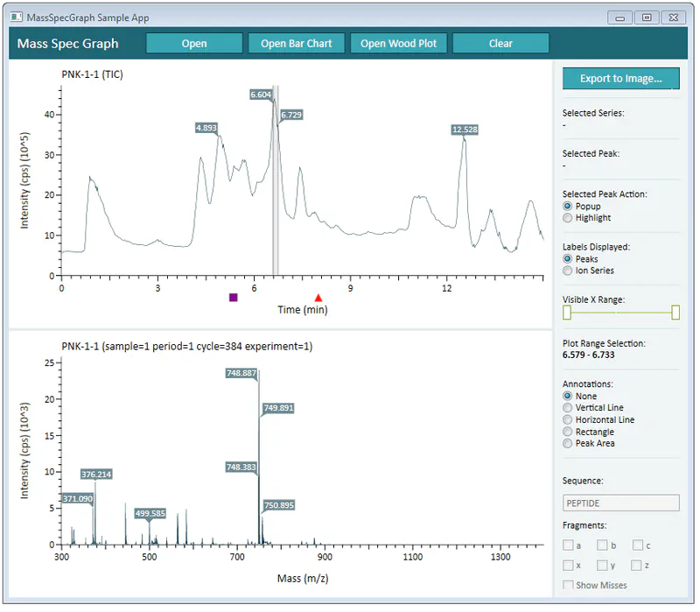The width and height of the screenshot is (700, 612).
Task: Click the 12.528 peak label on chromatogram
Action: click(x=465, y=130)
